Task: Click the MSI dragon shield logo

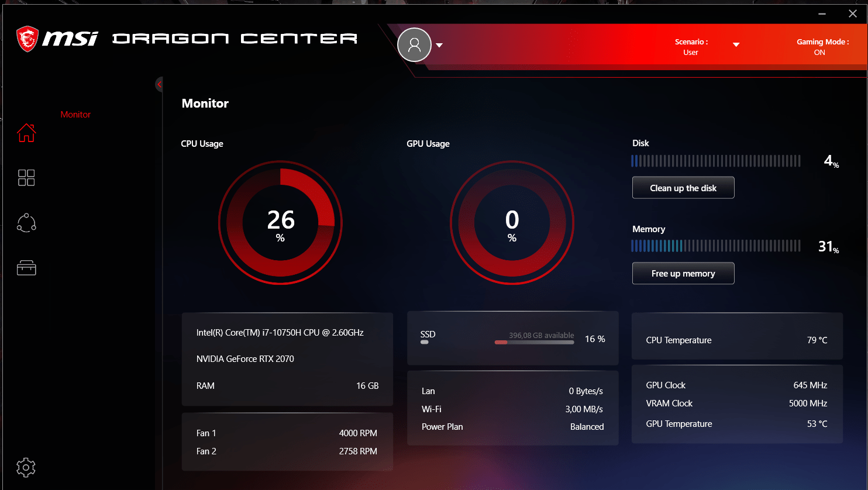Action: tap(27, 38)
